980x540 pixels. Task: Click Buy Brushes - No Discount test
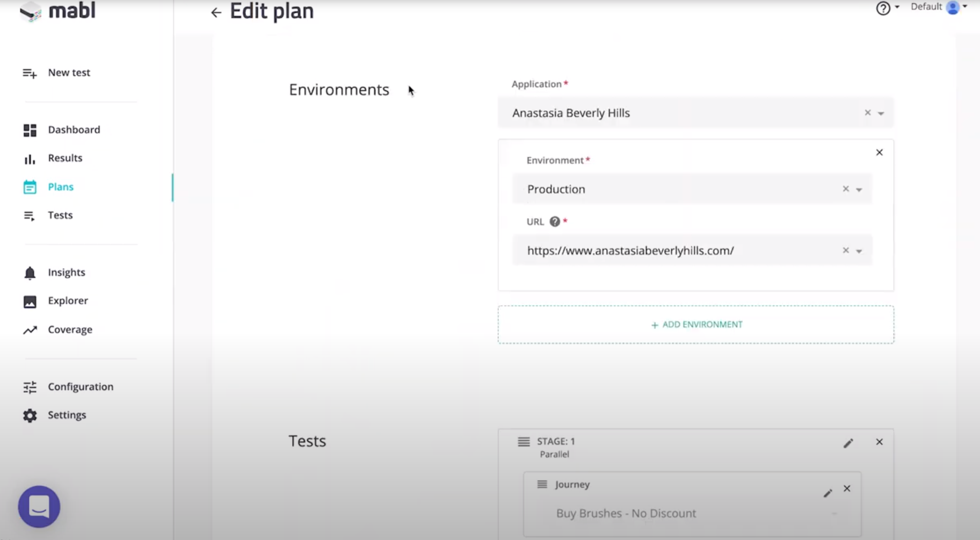tap(626, 513)
